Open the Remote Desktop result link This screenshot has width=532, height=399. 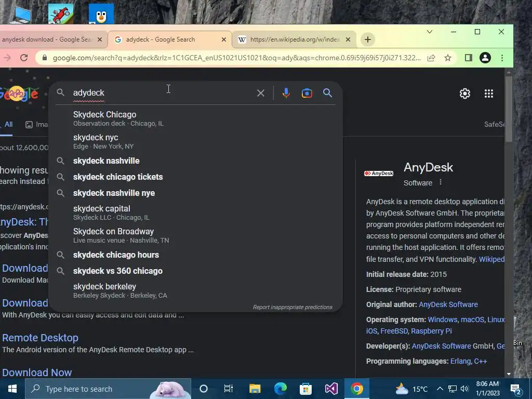[x=40, y=338]
